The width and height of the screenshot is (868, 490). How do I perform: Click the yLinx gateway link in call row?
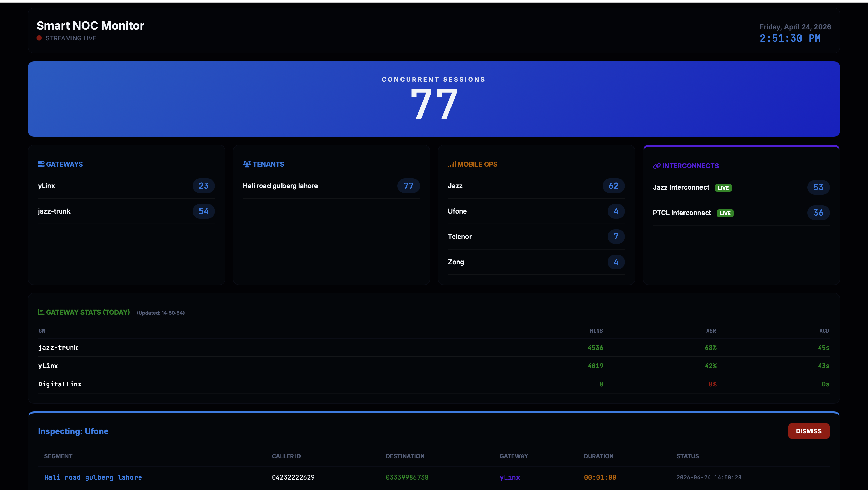[510, 477]
